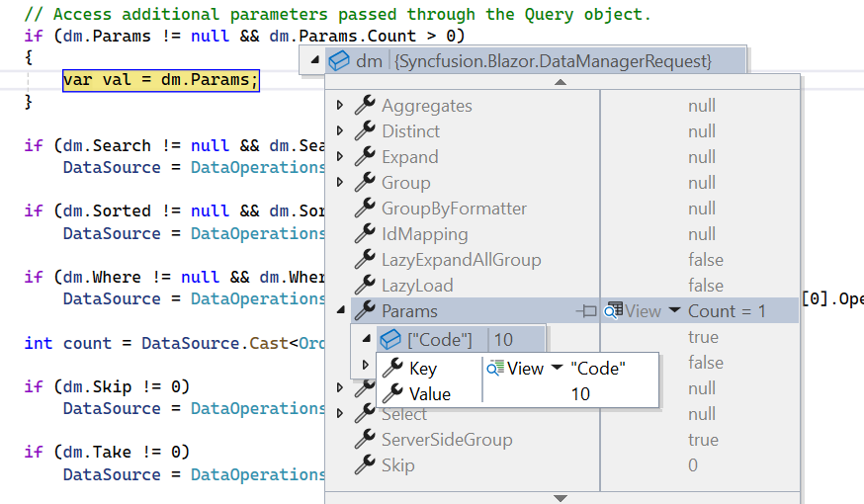Click the IdMapping wrench icon
864x504 pixels.
[x=365, y=233]
